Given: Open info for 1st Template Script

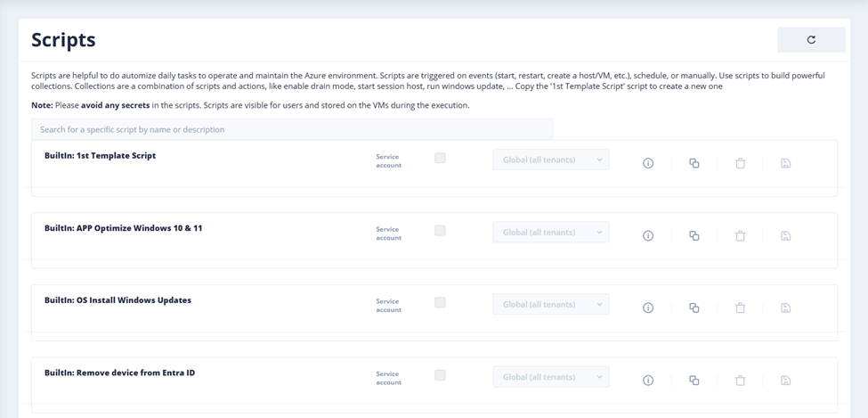Looking at the screenshot, I should click(648, 163).
